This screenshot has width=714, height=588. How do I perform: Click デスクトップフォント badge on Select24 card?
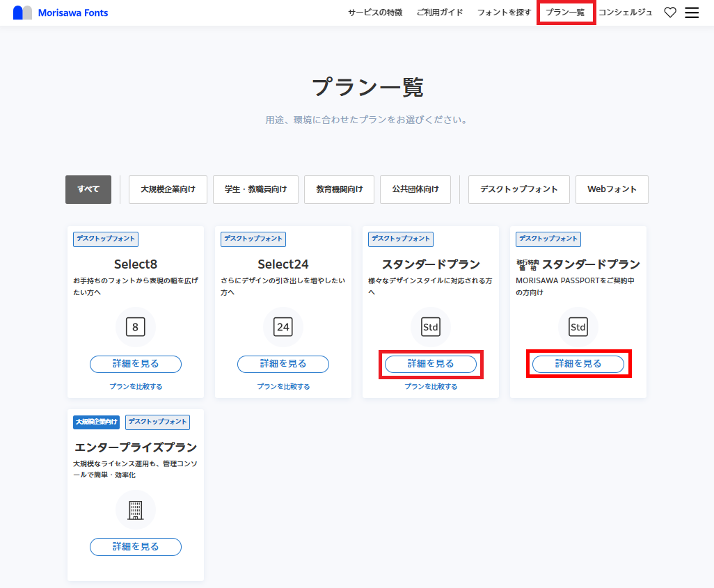pyautogui.click(x=253, y=239)
